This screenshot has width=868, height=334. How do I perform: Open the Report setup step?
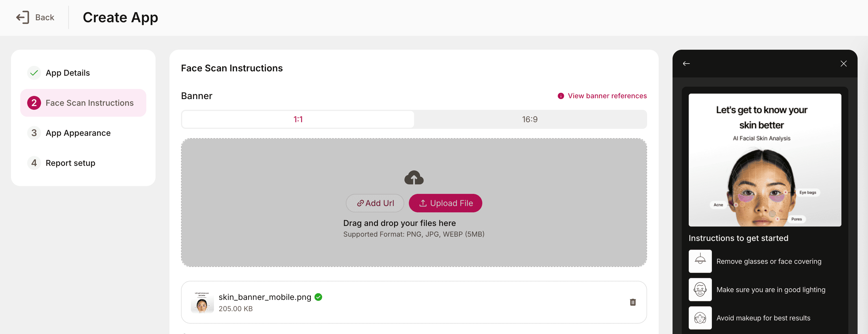[x=70, y=163]
